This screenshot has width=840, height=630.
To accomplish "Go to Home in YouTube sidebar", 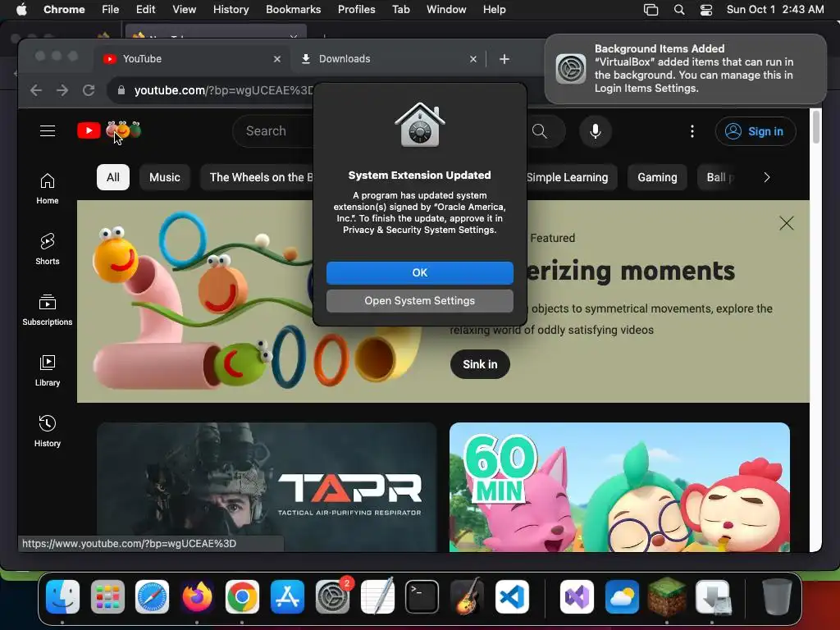I will point(48,189).
